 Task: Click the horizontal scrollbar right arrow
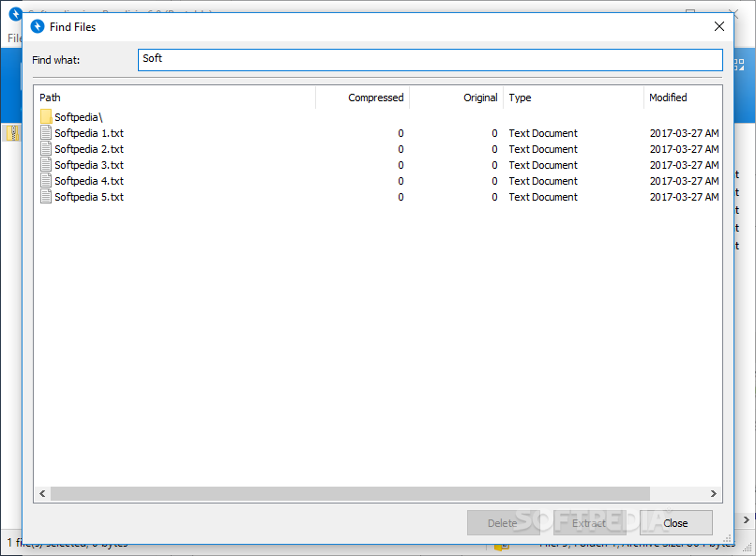pos(714,493)
